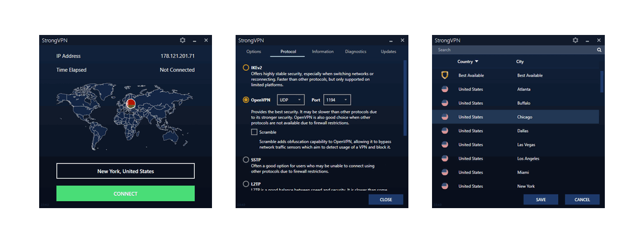Open the New York, United States location selector

[126, 171]
